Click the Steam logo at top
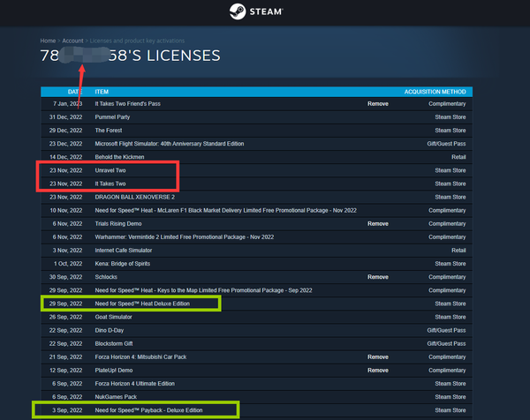The image size is (530, 420). click(x=256, y=11)
